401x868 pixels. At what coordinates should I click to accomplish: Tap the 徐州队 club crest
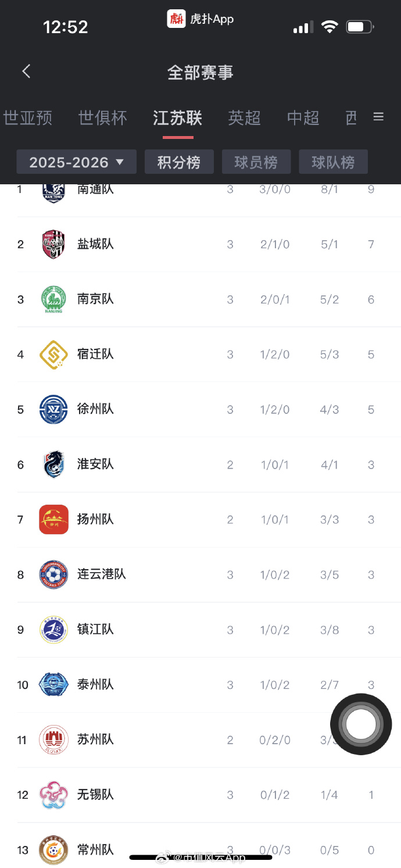coord(53,409)
